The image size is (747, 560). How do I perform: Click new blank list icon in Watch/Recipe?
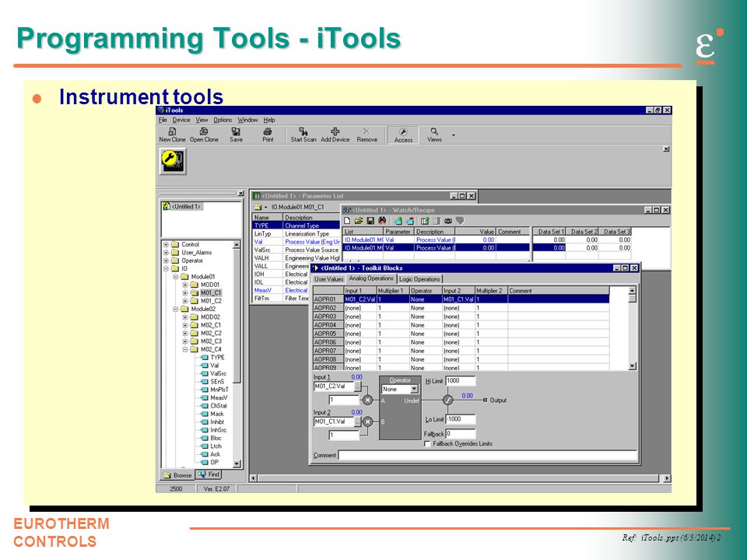347,221
